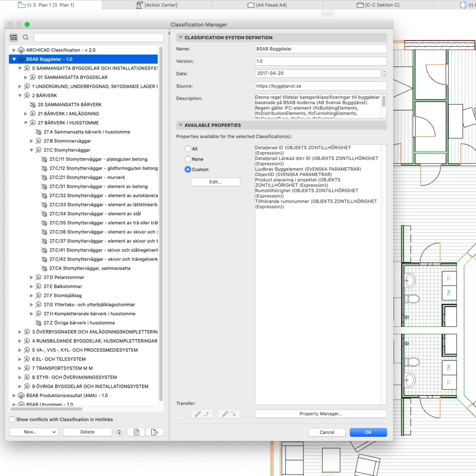This screenshot has height=476, width=476.
Task: Click the info icon beside Delete
Action: pyautogui.click(x=119, y=432)
